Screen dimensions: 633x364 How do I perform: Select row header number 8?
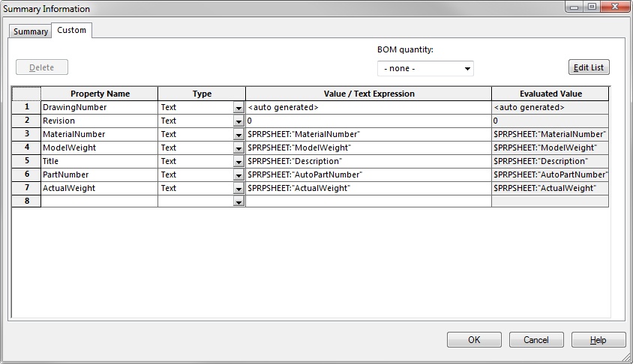point(27,201)
